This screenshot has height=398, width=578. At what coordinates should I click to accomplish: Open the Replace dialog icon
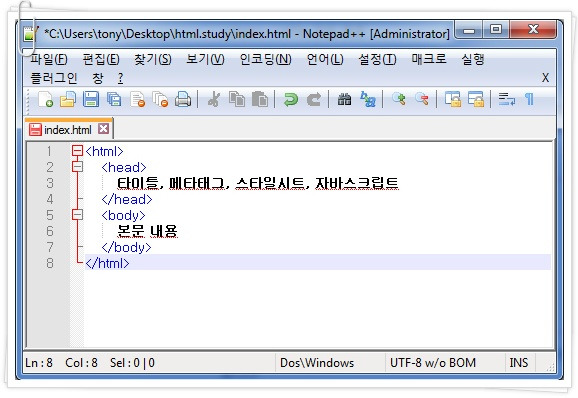pyautogui.click(x=368, y=100)
